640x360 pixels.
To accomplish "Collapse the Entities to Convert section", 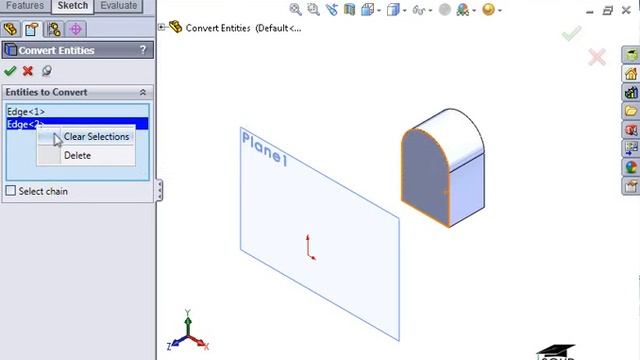I will (143, 92).
